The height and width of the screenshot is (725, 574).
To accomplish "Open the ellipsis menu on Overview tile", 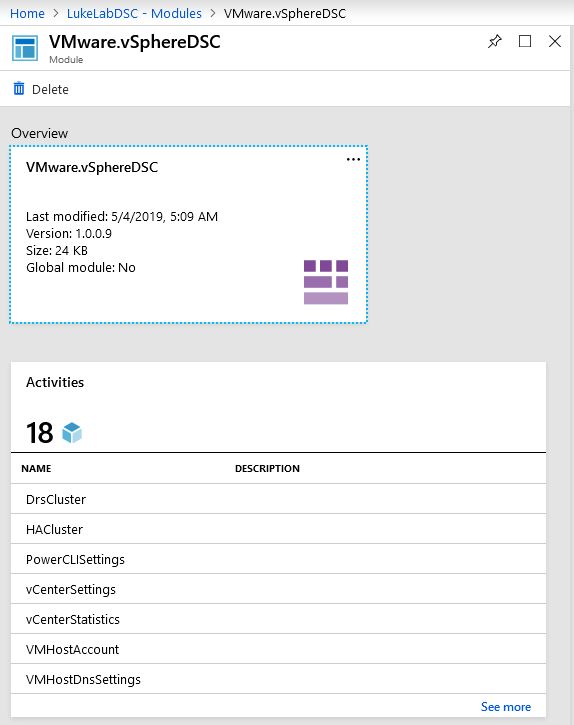I will point(353,160).
